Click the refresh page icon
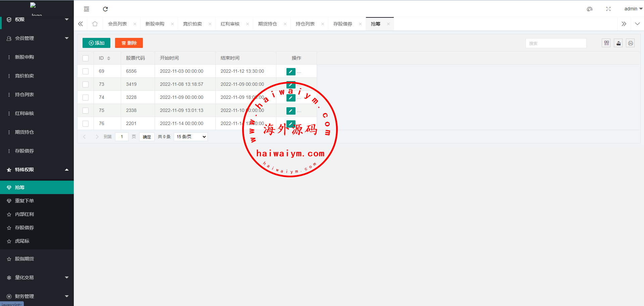The height and width of the screenshot is (306, 644). pyautogui.click(x=105, y=9)
